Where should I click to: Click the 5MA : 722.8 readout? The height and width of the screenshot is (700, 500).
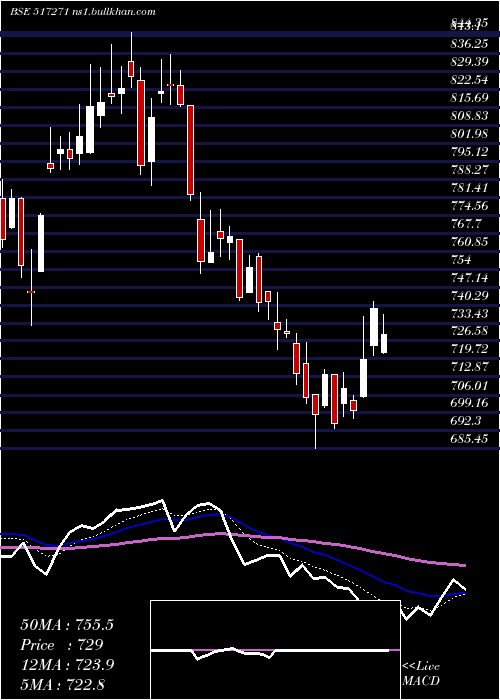(x=62, y=684)
